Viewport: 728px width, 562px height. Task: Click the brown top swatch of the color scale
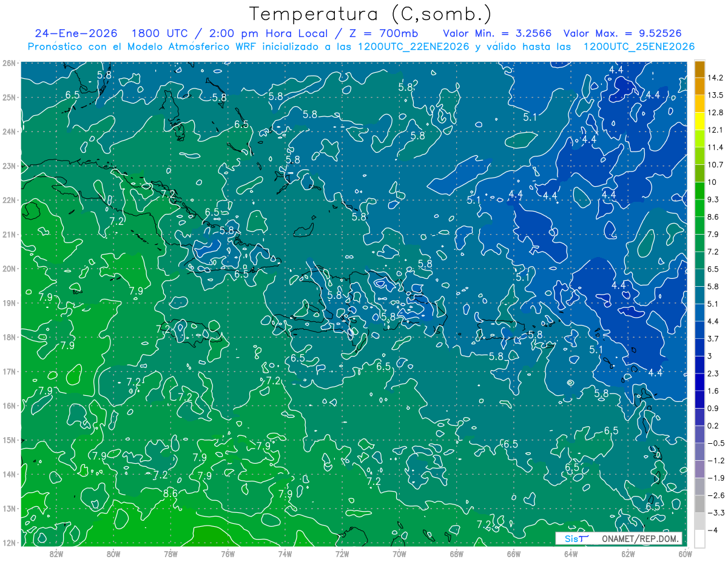click(699, 69)
